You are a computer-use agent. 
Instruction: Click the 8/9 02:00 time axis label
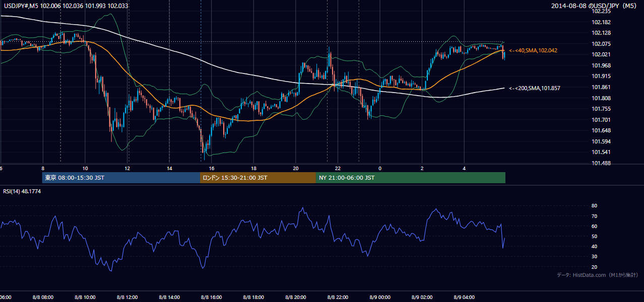(422, 297)
